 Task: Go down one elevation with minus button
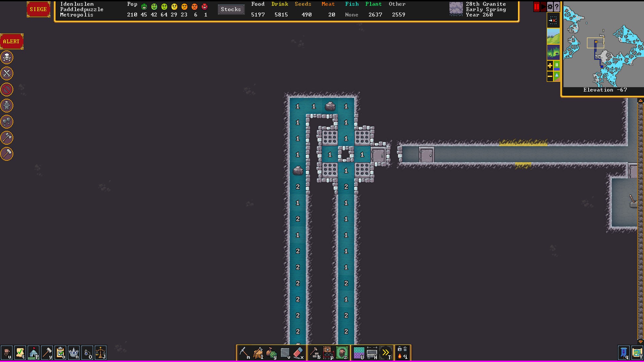coord(550,77)
